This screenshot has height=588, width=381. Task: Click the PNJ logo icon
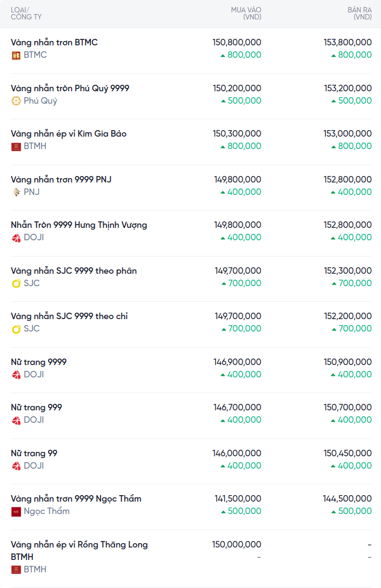click(16, 192)
